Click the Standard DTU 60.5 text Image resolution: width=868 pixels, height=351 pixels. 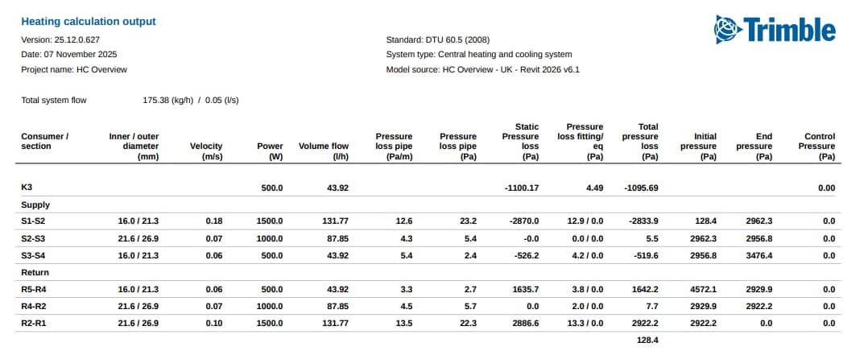438,39
